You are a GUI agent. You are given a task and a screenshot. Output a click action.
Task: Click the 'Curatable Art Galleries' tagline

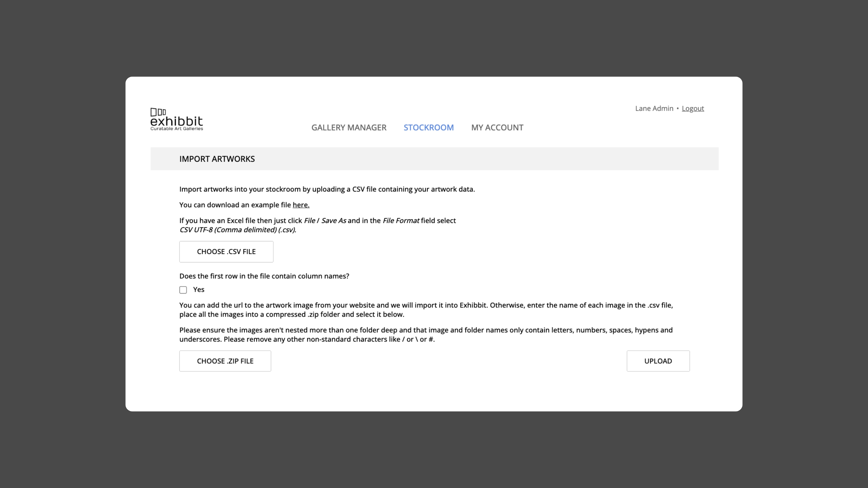coord(176,129)
